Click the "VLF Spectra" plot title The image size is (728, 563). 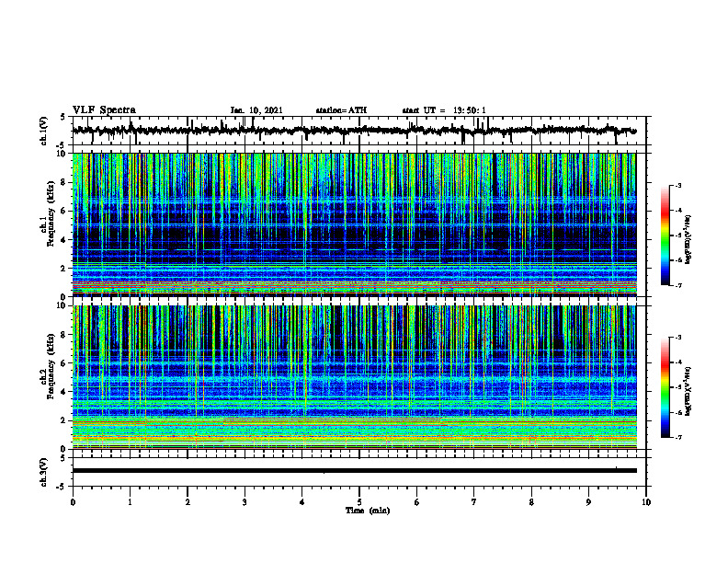click(x=104, y=110)
